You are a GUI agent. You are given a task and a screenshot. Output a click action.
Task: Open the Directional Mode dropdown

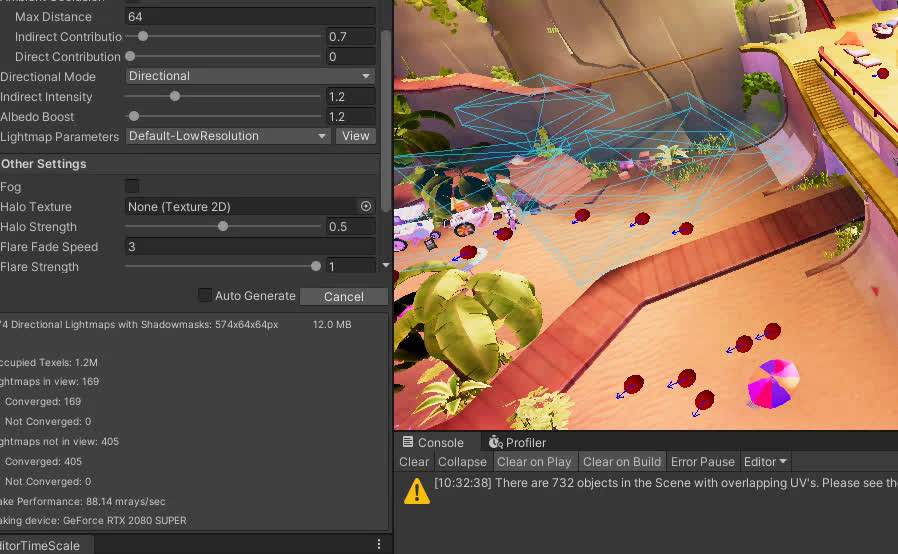pyautogui.click(x=250, y=76)
